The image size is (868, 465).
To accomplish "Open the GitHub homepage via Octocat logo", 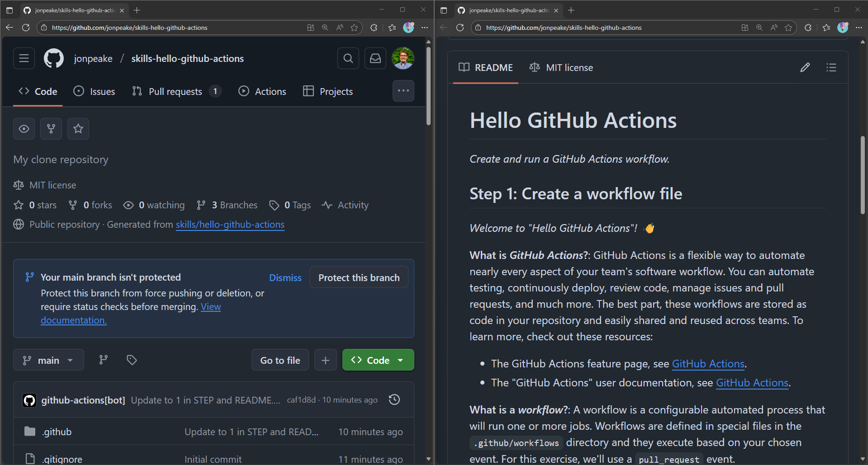I will pyautogui.click(x=54, y=59).
